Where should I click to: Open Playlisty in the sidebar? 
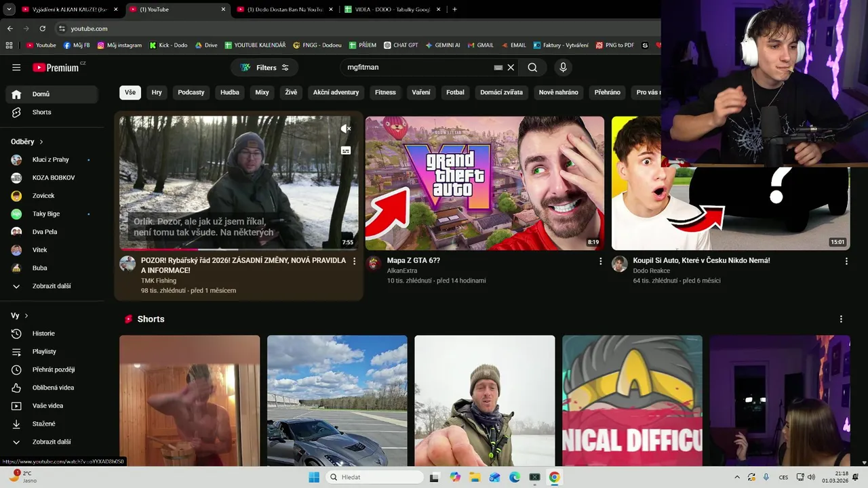coord(52,352)
